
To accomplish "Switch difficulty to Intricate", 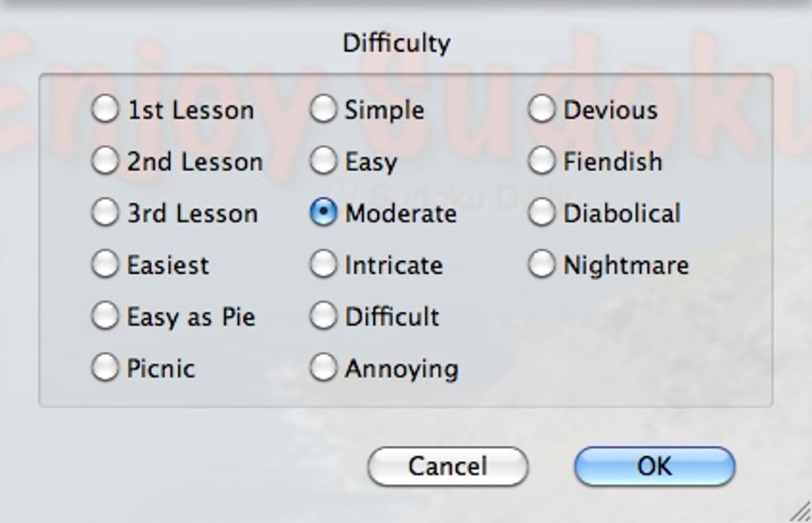I will click(x=323, y=265).
